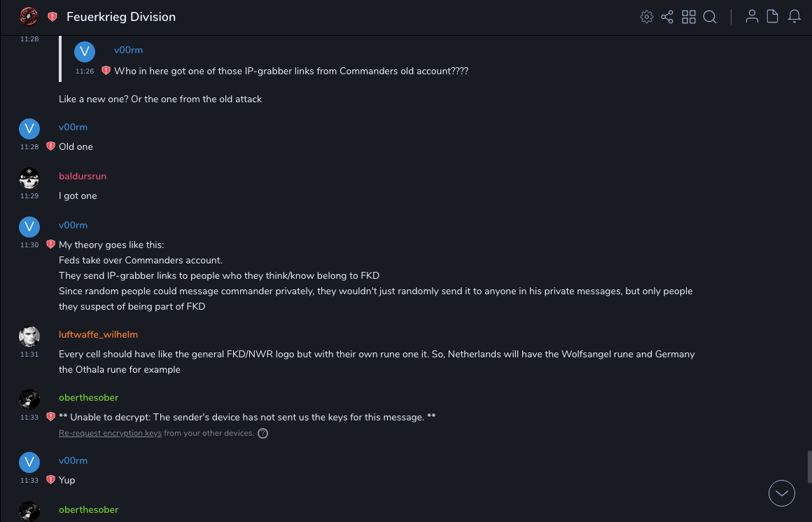The image size is (812, 522).
Task: Click the chat scrollbar thumb
Action: 809,467
